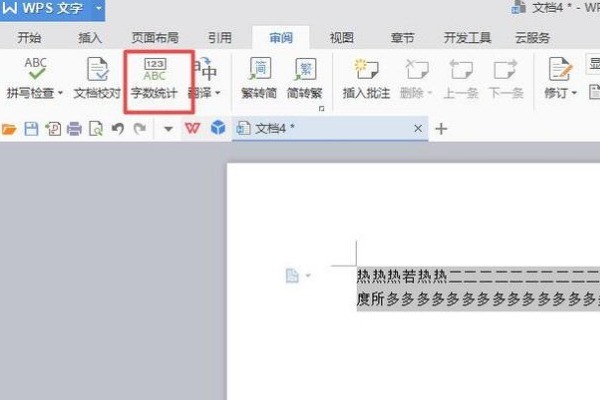Click the blue cube icon
Screen dimensions: 600x400
point(218,128)
